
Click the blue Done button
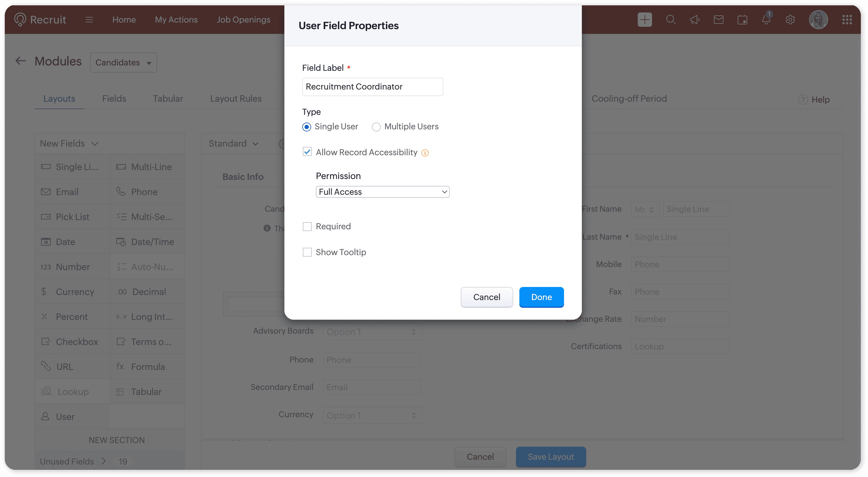pos(541,297)
